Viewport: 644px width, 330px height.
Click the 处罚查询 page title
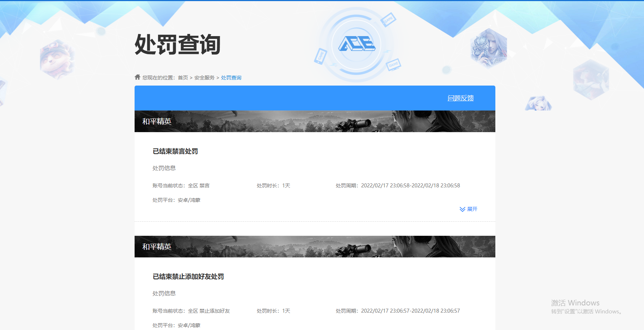click(x=178, y=45)
